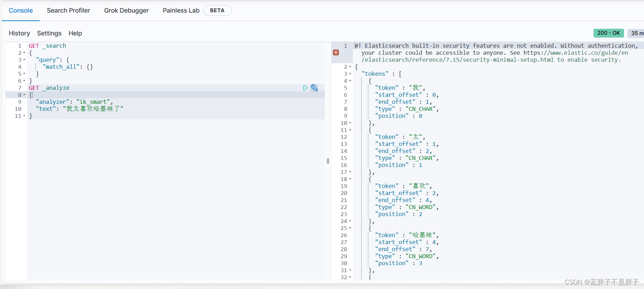Click the security warning text in response
The height and width of the screenshot is (289, 644).
tap(496, 53)
